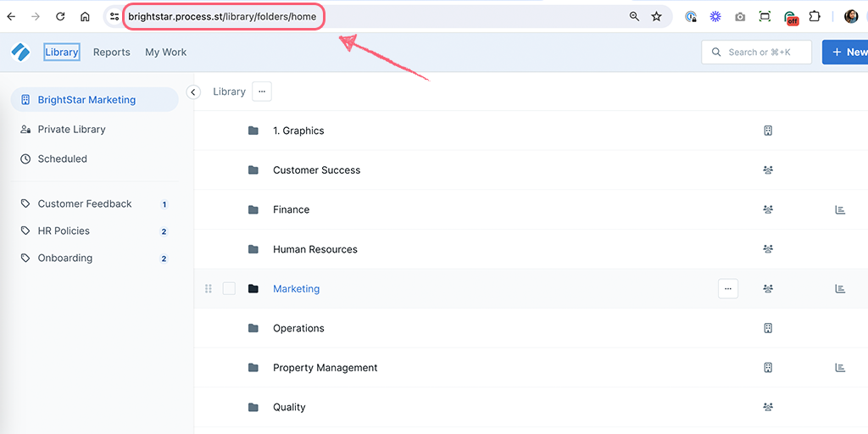
Task: Click the Process Street logo
Action: point(20,52)
